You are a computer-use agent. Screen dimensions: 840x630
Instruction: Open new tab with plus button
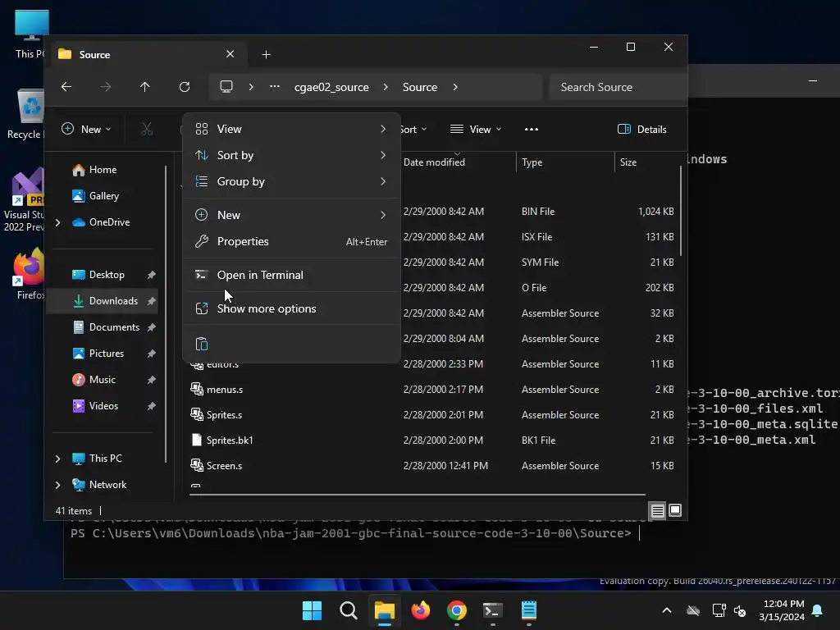point(267,55)
